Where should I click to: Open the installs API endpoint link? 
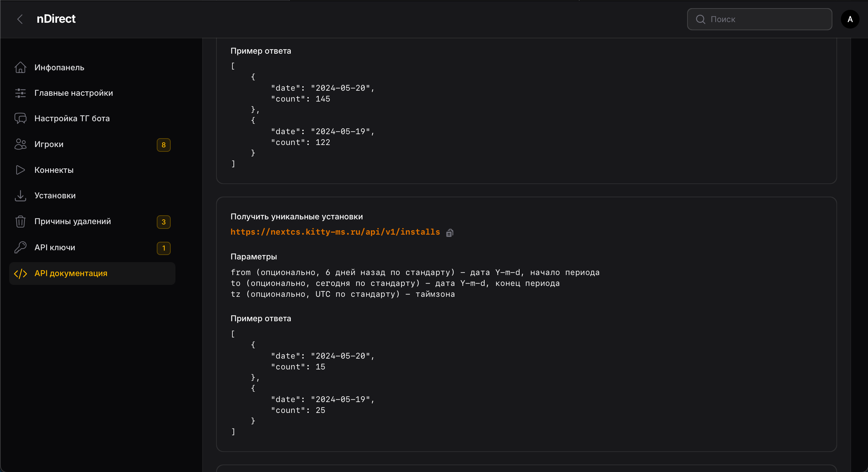tap(335, 232)
